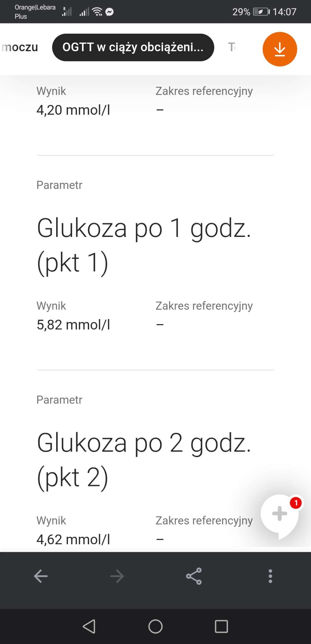The height and width of the screenshot is (644, 311).
Task: Tap the battery indicator in status bar
Action: [x=261, y=12]
